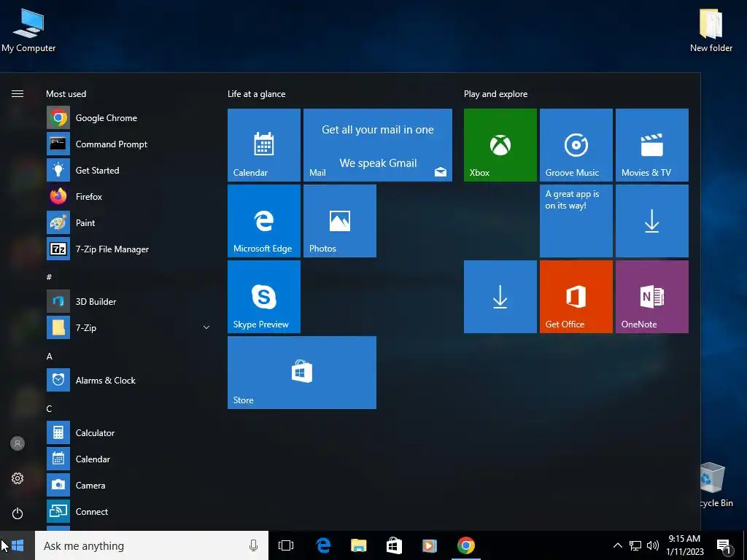Open the Skype Preview tile
The height and width of the screenshot is (560, 747).
click(264, 297)
